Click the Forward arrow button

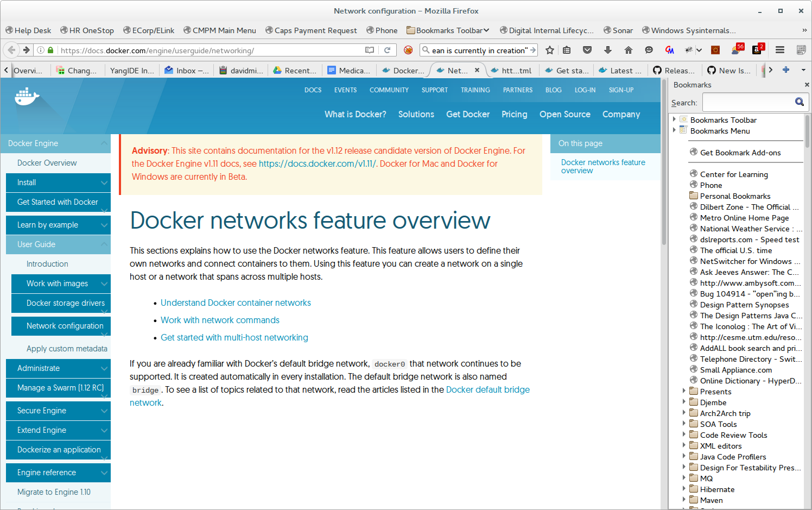click(26, 50)
